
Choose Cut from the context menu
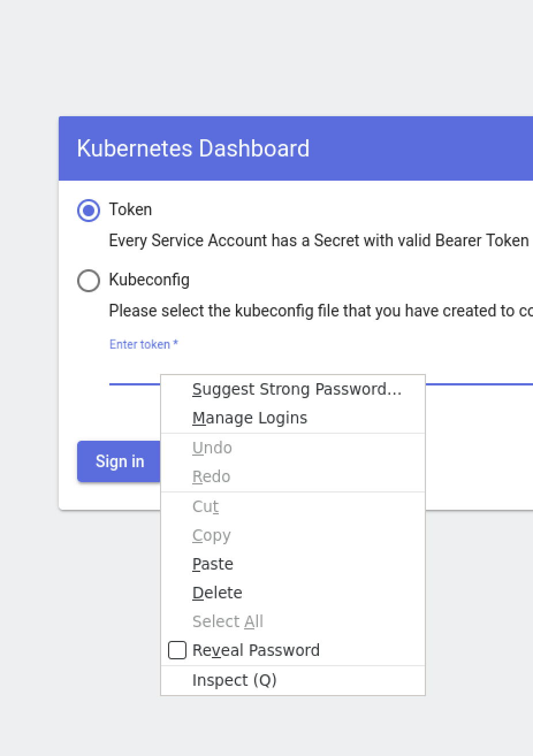[205, 506]
